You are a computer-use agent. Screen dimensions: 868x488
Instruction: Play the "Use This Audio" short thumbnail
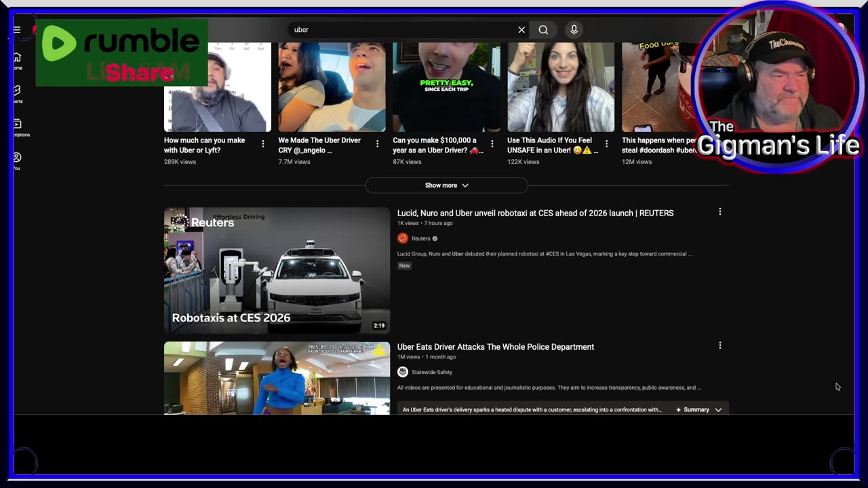pyautogui.click(x=561, y=87)
